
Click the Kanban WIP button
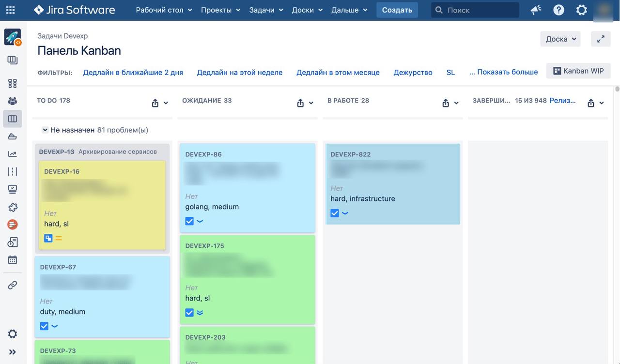point(578,71)
